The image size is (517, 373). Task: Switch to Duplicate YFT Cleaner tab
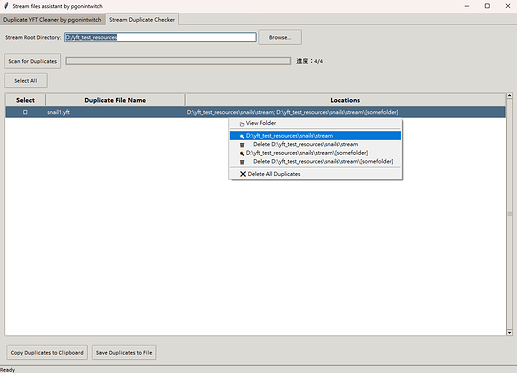pyautogui.click(x=52, y=20)
